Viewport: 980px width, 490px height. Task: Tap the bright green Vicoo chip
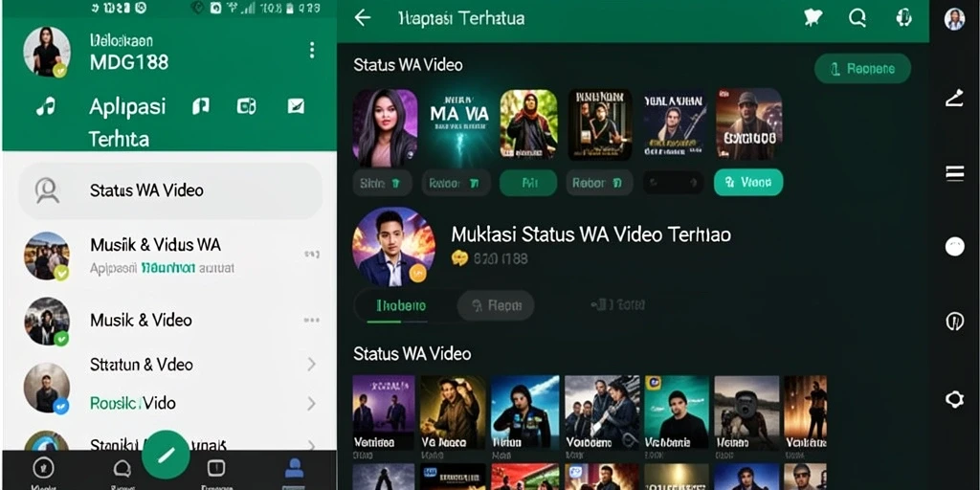click(748, 183)
